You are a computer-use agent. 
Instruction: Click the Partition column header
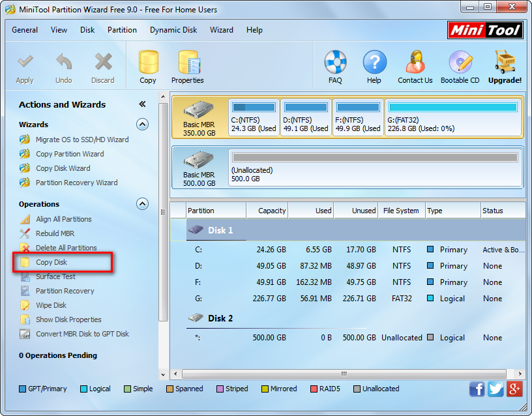click(216, 211)
